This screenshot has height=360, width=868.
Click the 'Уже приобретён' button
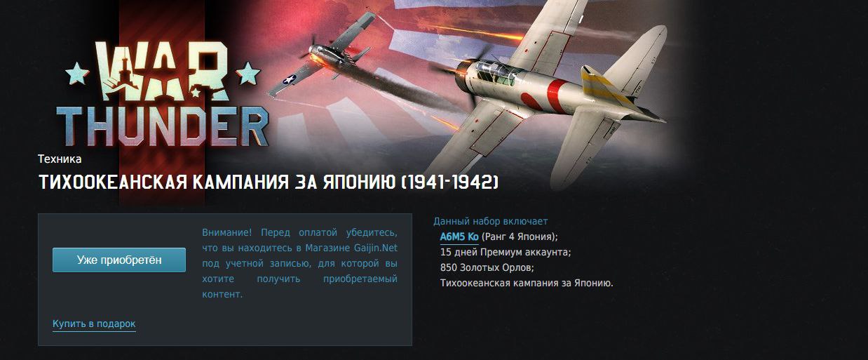[x=119, y=260]
